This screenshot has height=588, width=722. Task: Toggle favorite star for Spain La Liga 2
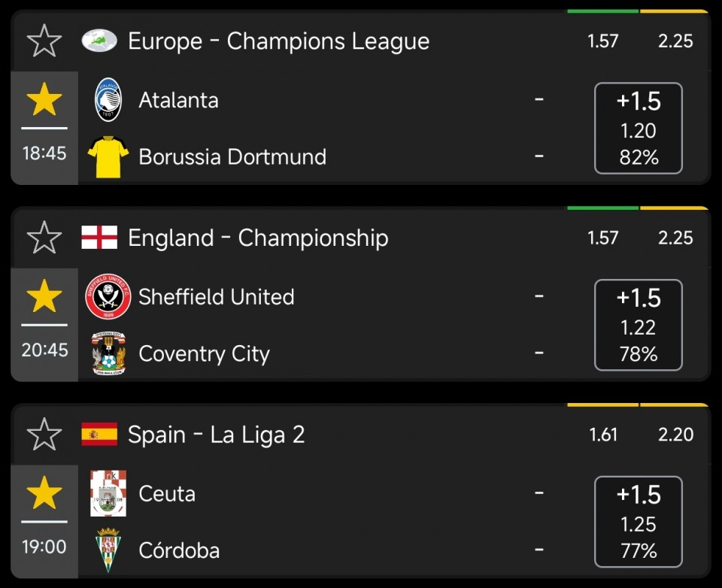click(44, 435)
